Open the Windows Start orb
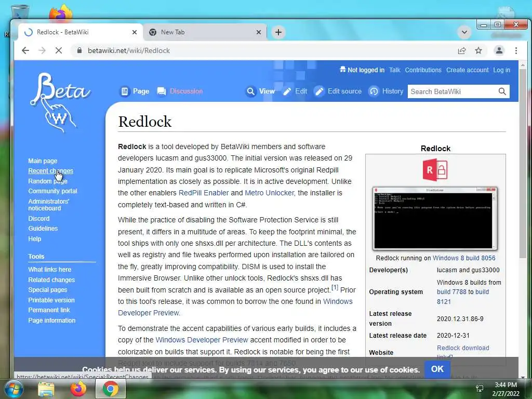532x399 pixels. coord(14,389)
